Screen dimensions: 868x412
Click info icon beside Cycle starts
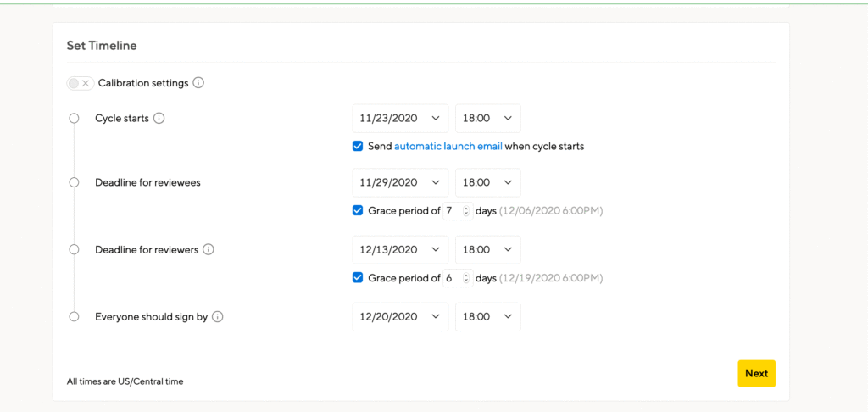tap(159, 119)
